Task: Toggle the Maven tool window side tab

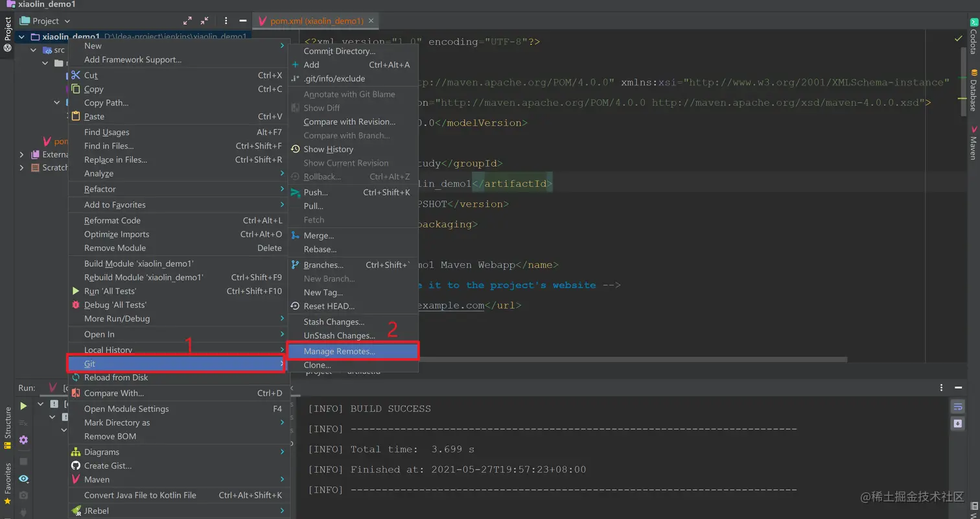Action: click(973, 143)
